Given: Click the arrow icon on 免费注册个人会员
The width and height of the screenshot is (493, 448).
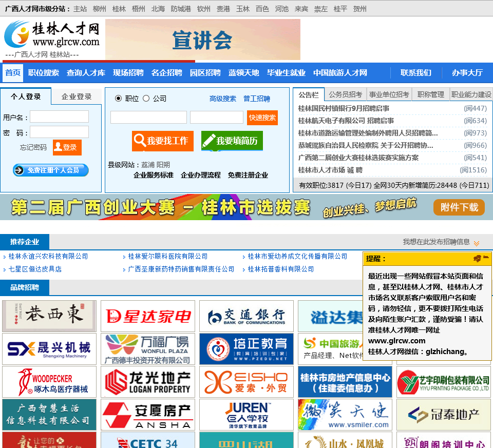Looking at the screenshot, I should tap(19, 170).
